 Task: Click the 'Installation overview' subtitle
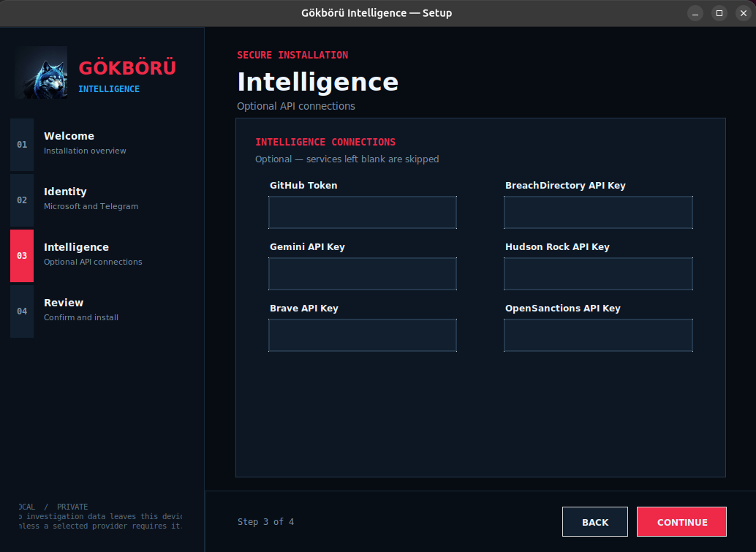tap(85, 151)
